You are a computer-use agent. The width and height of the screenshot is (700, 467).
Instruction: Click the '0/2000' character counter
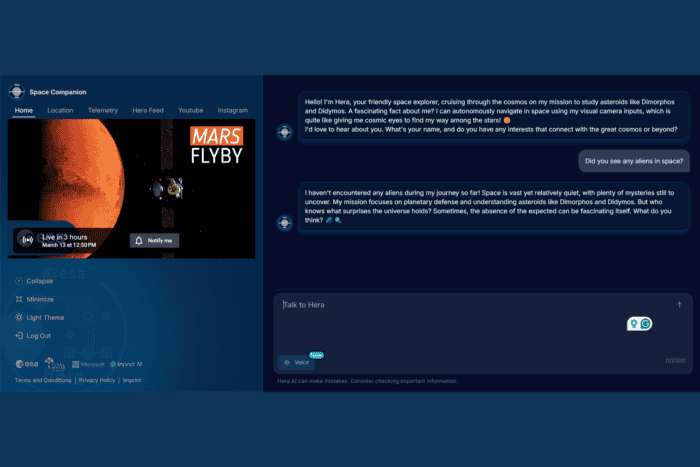675,361
